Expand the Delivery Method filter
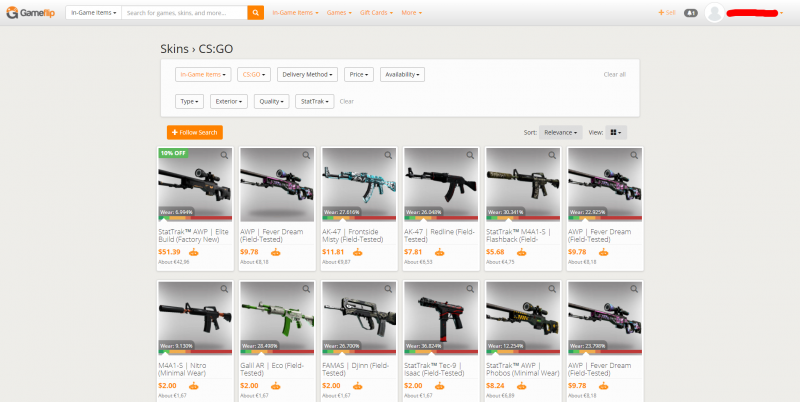This screenshot has width=800, height=402. coord(307,74)
